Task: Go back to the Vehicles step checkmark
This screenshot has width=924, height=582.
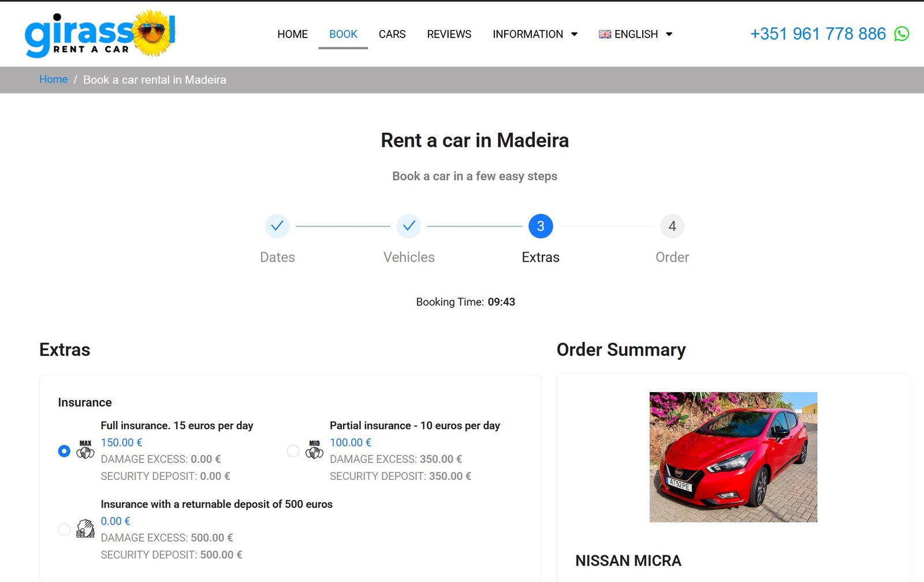Action: tap(409, 226)
